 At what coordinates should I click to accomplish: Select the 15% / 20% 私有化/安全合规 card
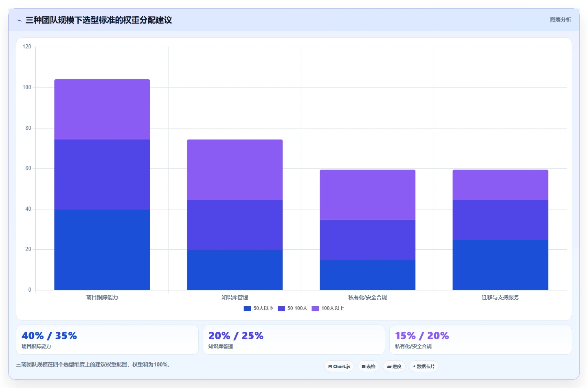click(x=480, y=340)
